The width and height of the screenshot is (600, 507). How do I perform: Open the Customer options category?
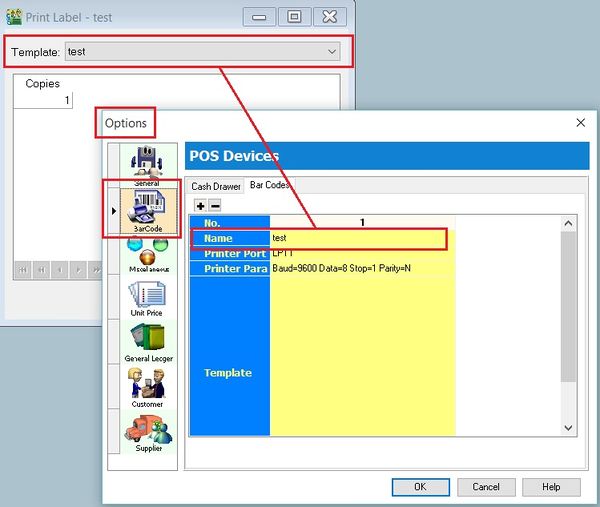[147, 386]
